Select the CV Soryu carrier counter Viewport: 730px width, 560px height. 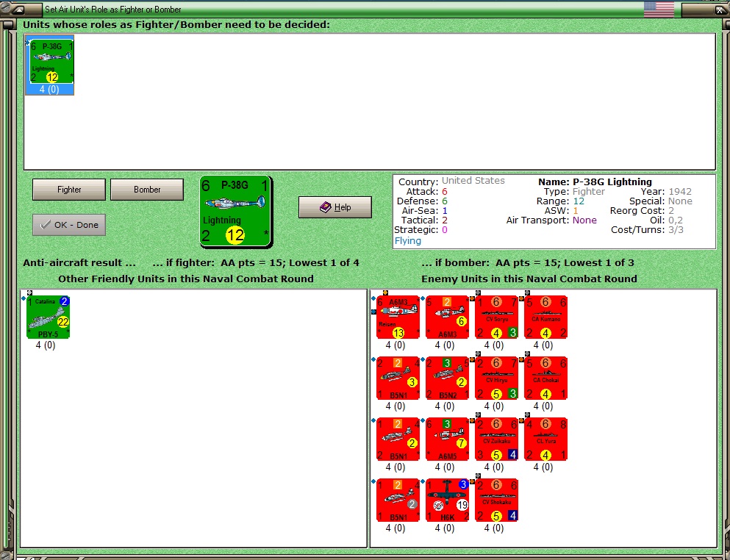point(496,317)
